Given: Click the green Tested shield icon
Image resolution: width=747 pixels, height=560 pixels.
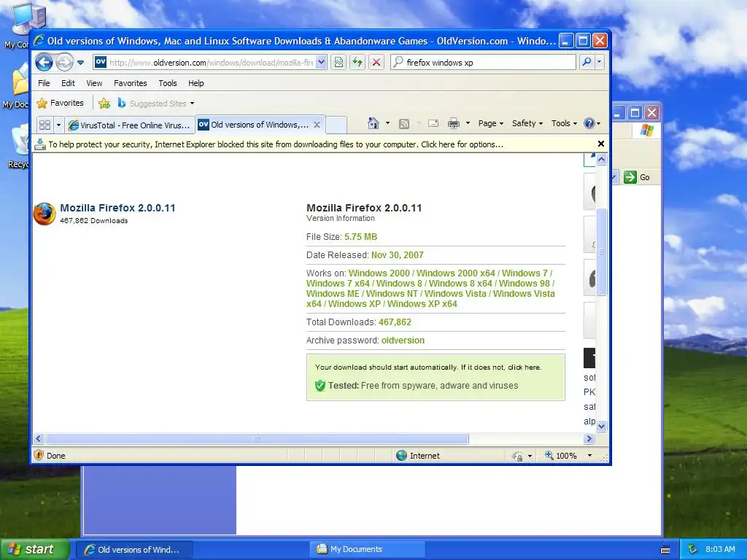Looking at the screenshot, I should 320,386.
